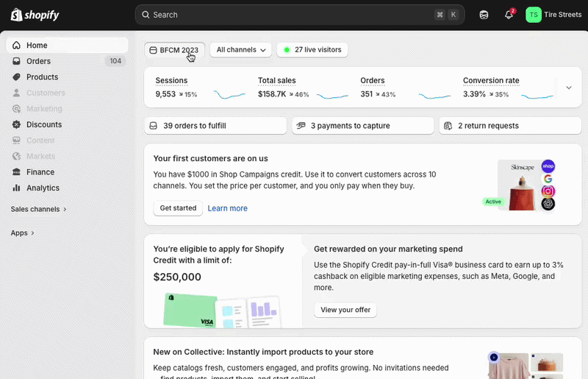This screenshot has width=588, height=379.
Task: Go to Home in sidebar
Action: [68, 45]
